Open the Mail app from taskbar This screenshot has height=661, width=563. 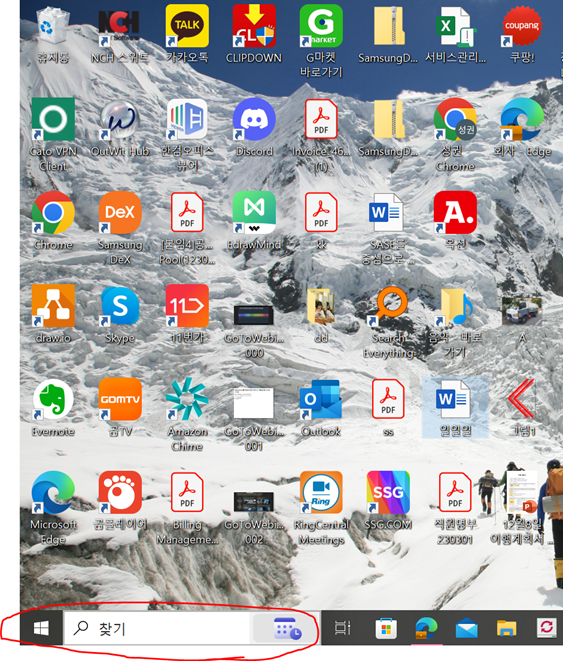pyautogui.click(x=466, y=630)
